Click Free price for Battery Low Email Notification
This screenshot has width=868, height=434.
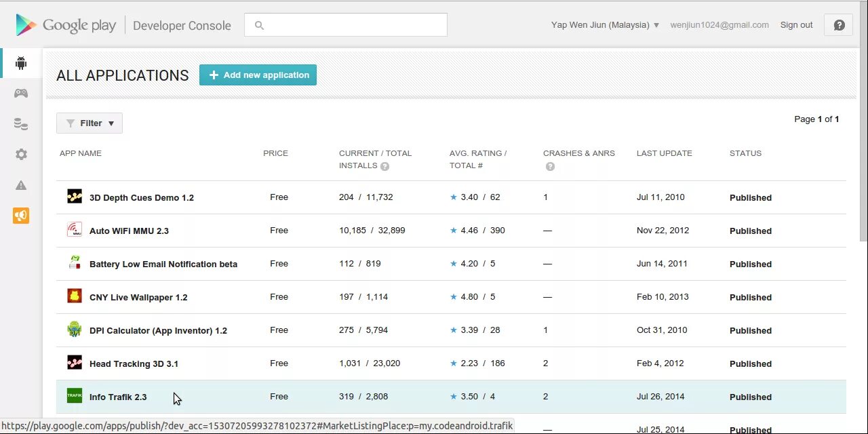pyautogui.click(x=279, y=264)
